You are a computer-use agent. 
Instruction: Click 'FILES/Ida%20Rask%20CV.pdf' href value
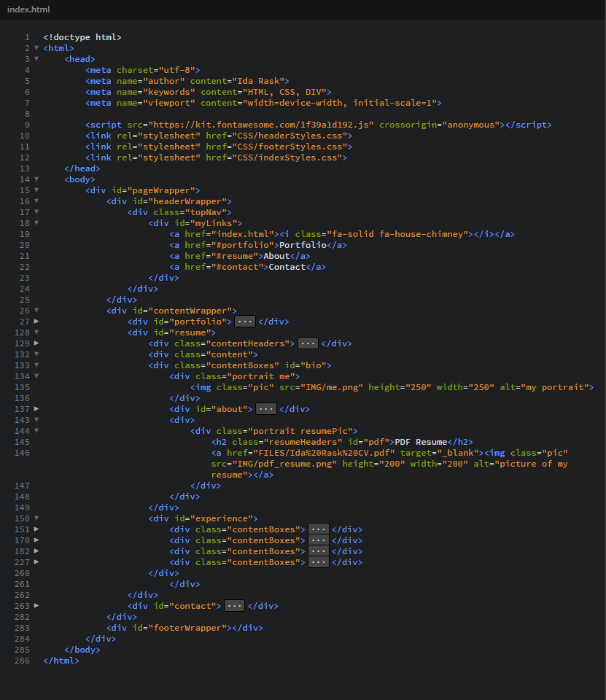pyautogui.click(x=324, y=453)
